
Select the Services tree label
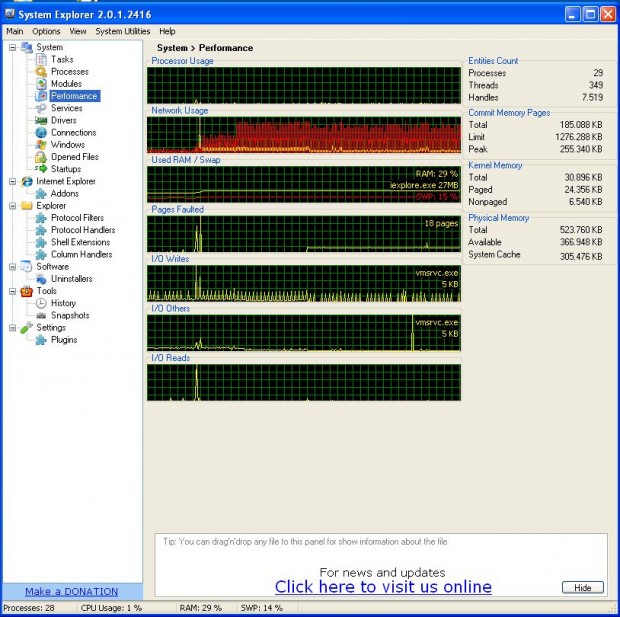click(x=66, y=108)
